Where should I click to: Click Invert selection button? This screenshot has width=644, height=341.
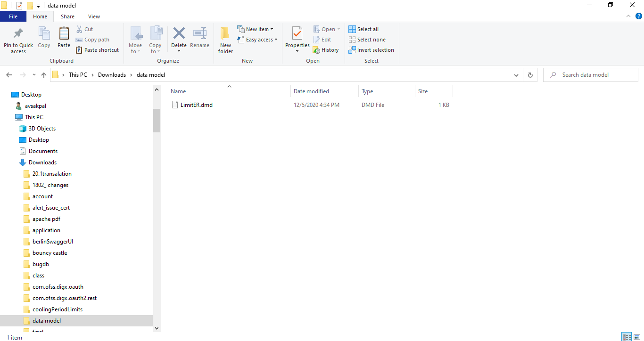point(371,50)
